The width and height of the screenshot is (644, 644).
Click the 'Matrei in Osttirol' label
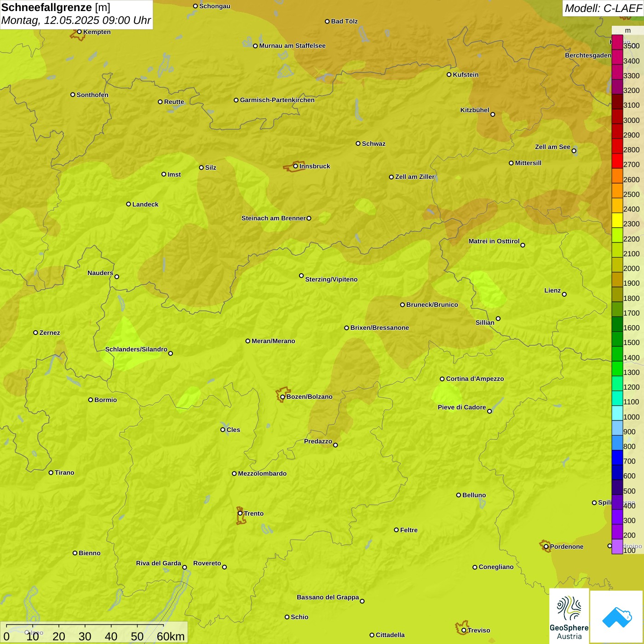point(494,241)
